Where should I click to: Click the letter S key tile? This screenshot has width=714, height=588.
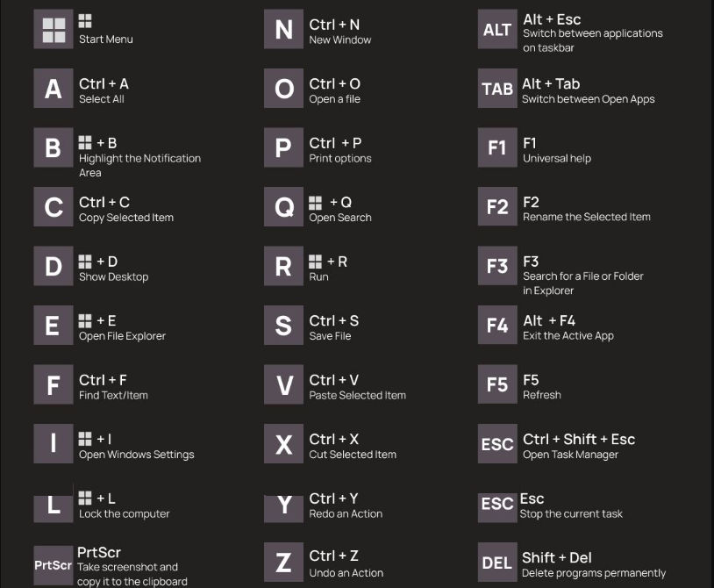(x=283, y=326)
